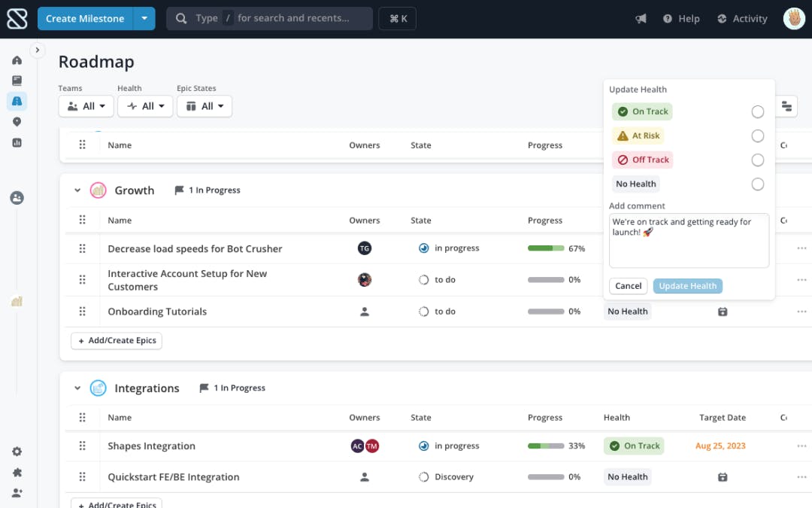Open the Milestones pin icon in sidebar
Screen dimensions: 812x508
[17, 122]
